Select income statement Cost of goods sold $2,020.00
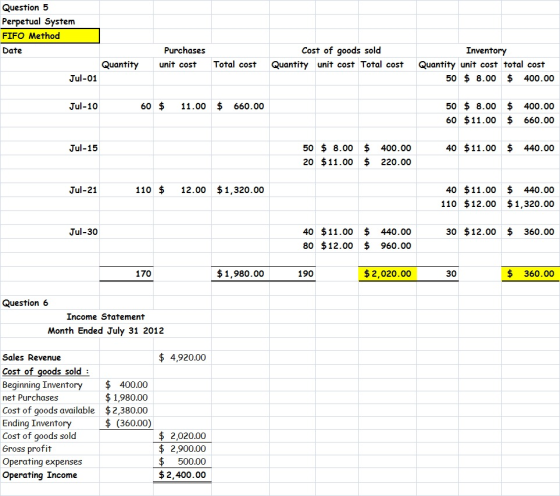Viewport: 560px width, 496px height. coord(182,436)
